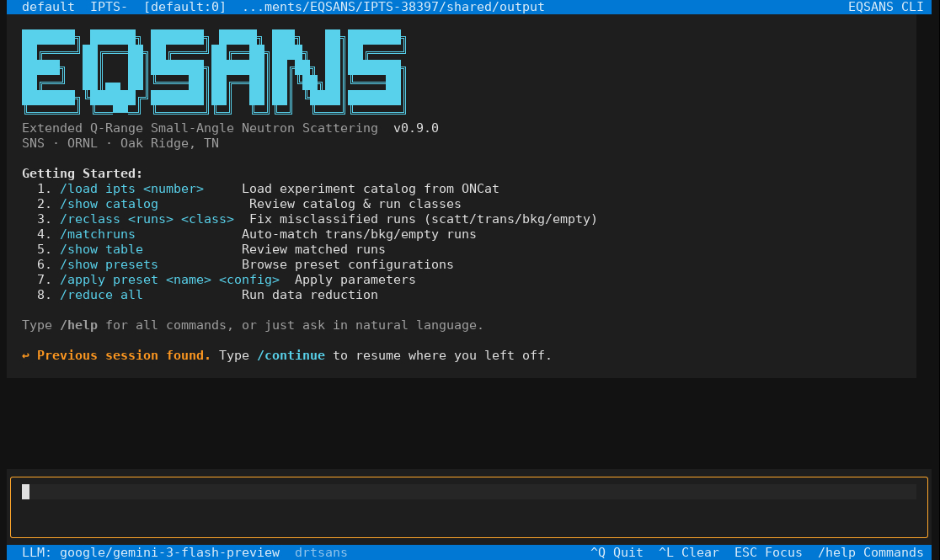
Task: Click 'Review matched runs' description
Action: 313,249
